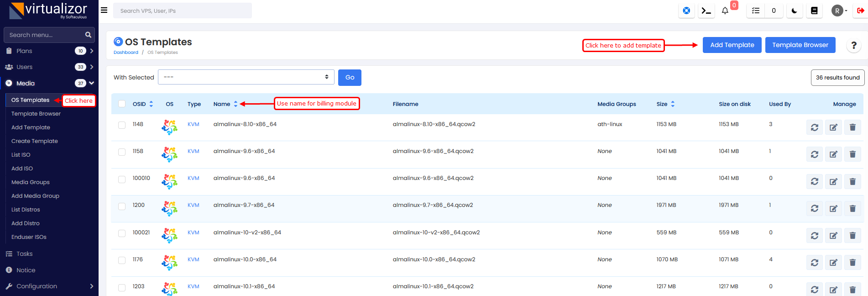This screenshot has width=868, height=296.
Task: Open the help question mark icon
Action: click(x=853, y=45)
